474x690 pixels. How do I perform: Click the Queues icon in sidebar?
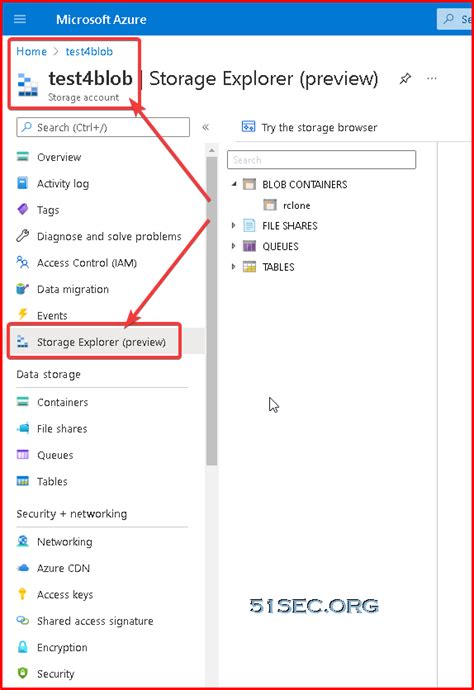22,454
